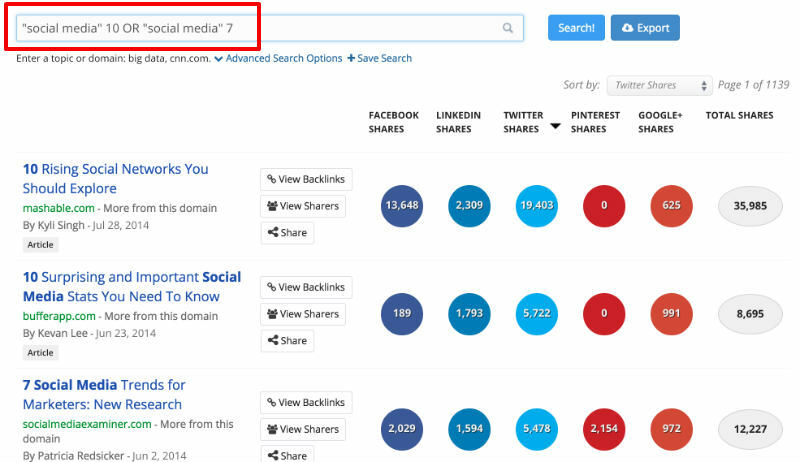View Backlinks for the mashable.com article
This screenshot has height=462, width=800.
[306, 179]
